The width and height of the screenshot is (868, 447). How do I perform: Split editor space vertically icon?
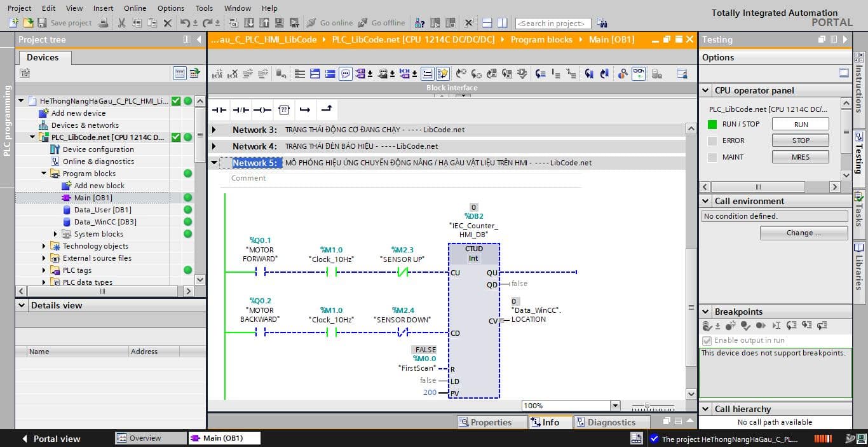(503, 23)
